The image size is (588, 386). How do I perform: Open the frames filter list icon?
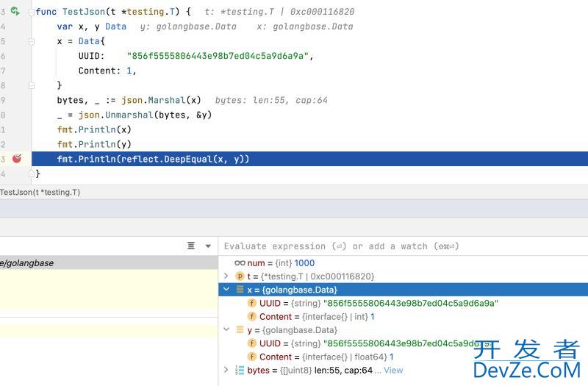tap(191, 246)
